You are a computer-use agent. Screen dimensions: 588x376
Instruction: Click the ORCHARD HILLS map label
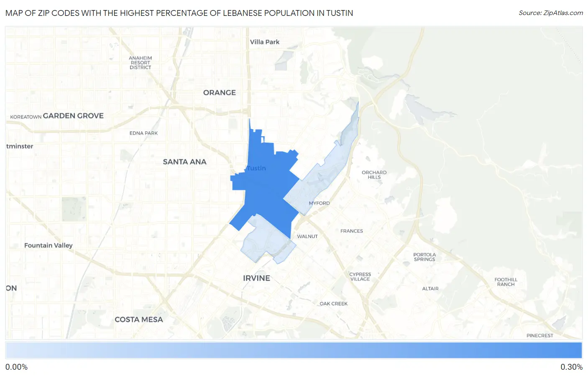[x=374, y=175]
